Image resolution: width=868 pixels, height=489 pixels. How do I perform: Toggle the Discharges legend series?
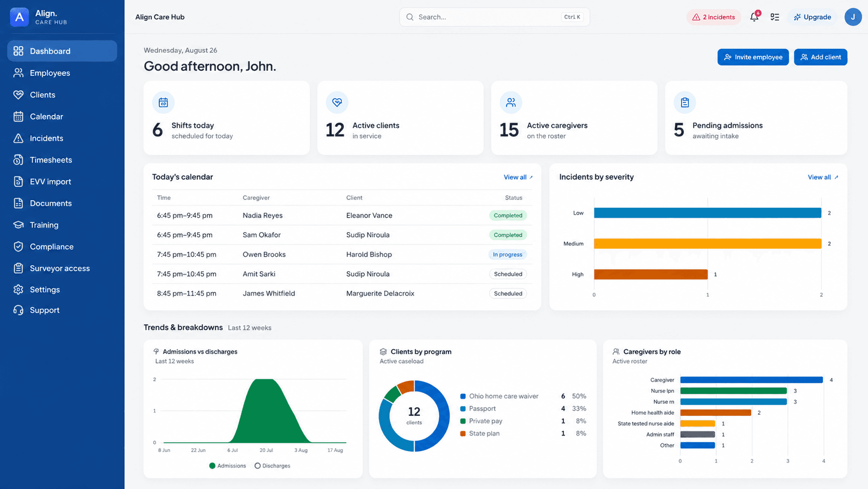273,466
